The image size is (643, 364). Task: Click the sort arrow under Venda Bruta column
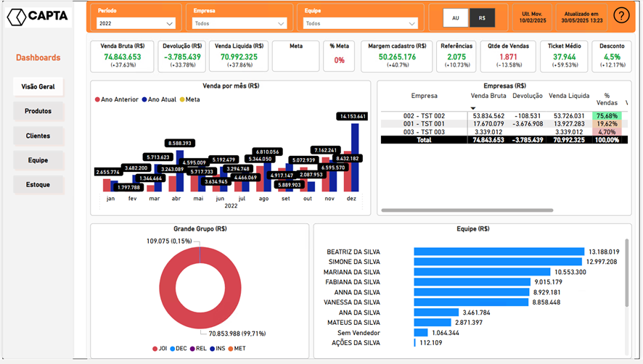[473, 108]
